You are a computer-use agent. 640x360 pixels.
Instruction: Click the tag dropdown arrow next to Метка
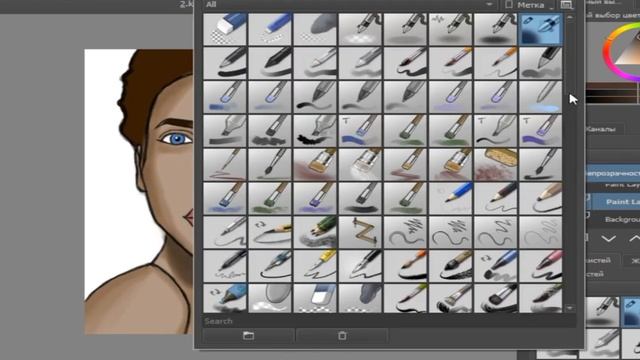coord(552,7)
